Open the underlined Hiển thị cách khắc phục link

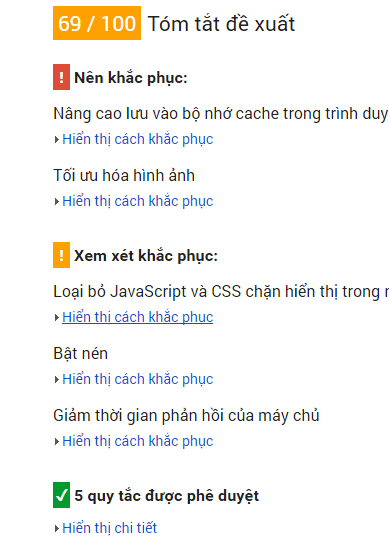(x=138, y=317)
